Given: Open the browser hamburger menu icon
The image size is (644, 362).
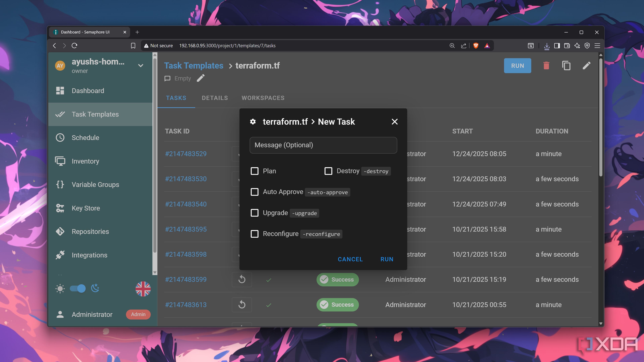Looking at the screenshot, I should click(x=597, y=45).
